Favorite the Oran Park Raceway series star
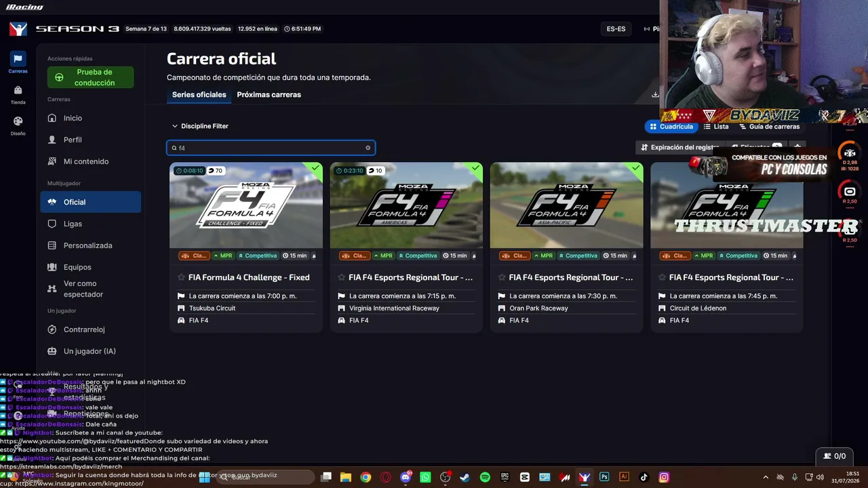The image size is (868, 488). pyautogui.click(x=502, y=277)
